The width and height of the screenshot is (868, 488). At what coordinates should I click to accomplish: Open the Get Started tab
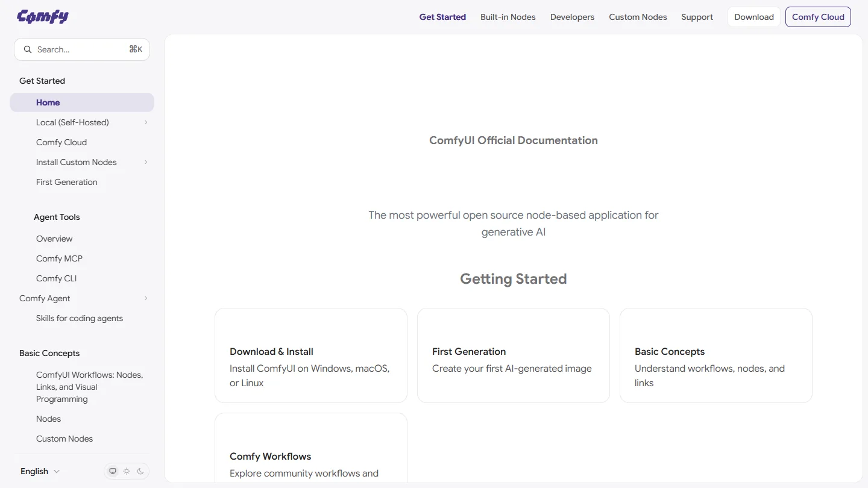tap(442, 17)
